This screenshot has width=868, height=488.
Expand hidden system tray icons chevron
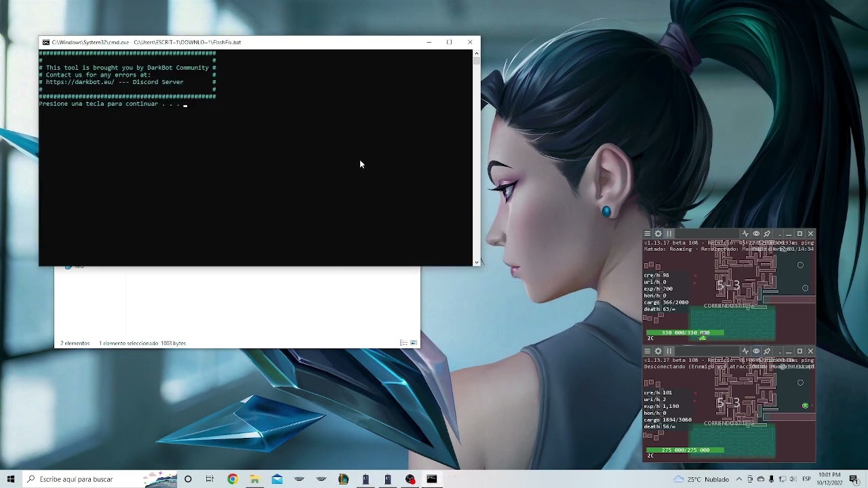[739, 479]
